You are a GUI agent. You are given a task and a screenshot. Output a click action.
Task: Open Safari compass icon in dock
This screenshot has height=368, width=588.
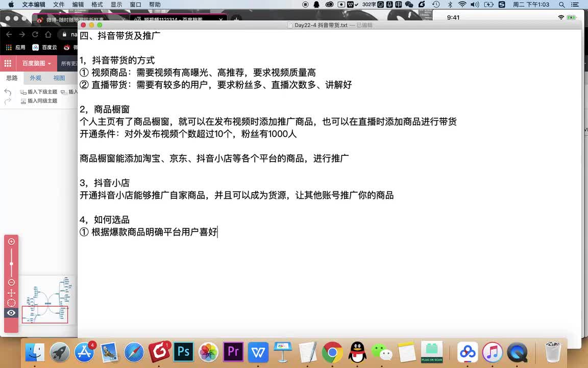tap(134, 353)
